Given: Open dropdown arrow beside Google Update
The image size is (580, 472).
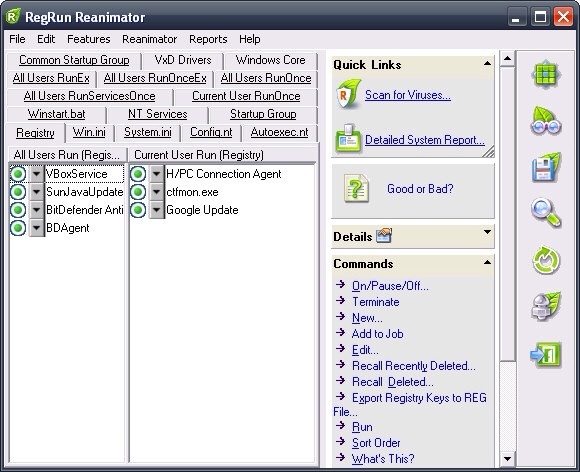Looking at the screenshot, I should coord(156,210).
